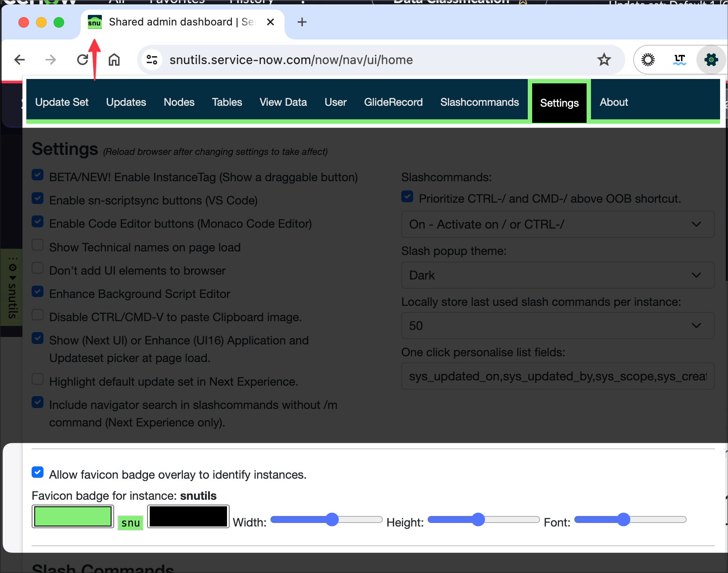Screen dimensions: 728x573
Task: Click the One click personalise list fields input
Action: click(558, 376)
